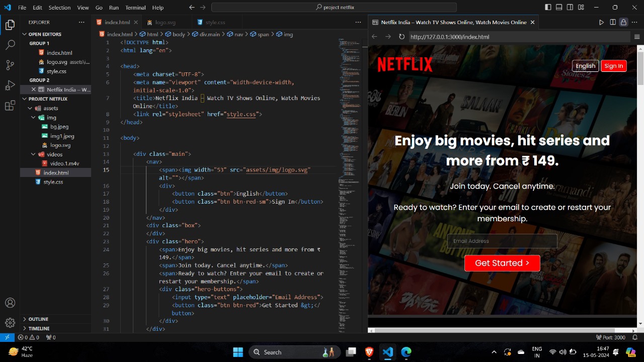Open the Manage settings gear
The width and height of the screenshot is (644, 362).
[10, 323]
